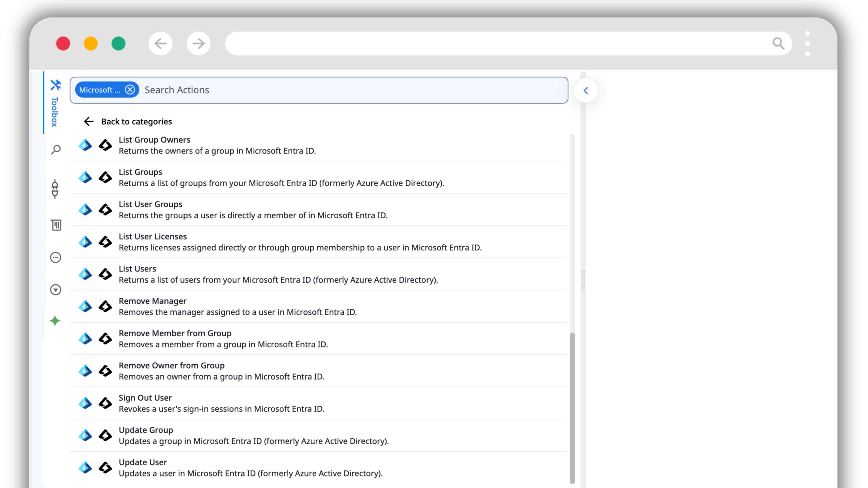Select the Update User action

coord(318,467)
